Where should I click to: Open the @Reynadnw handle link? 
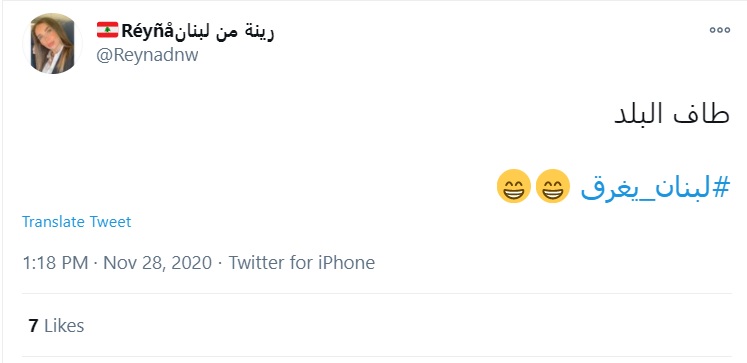coord(147,55)
